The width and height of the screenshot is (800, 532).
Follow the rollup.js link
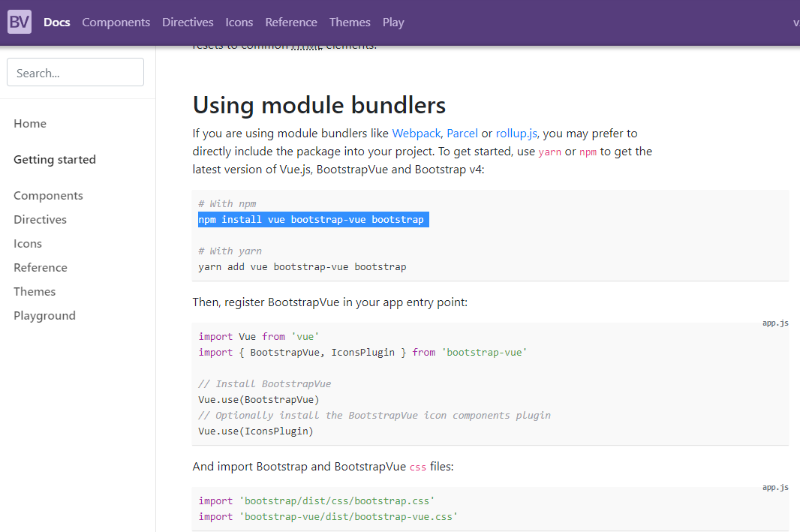(516, 134)
